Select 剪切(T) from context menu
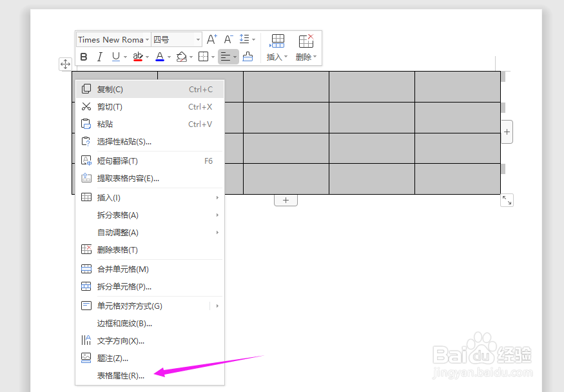 click(150, 107)
